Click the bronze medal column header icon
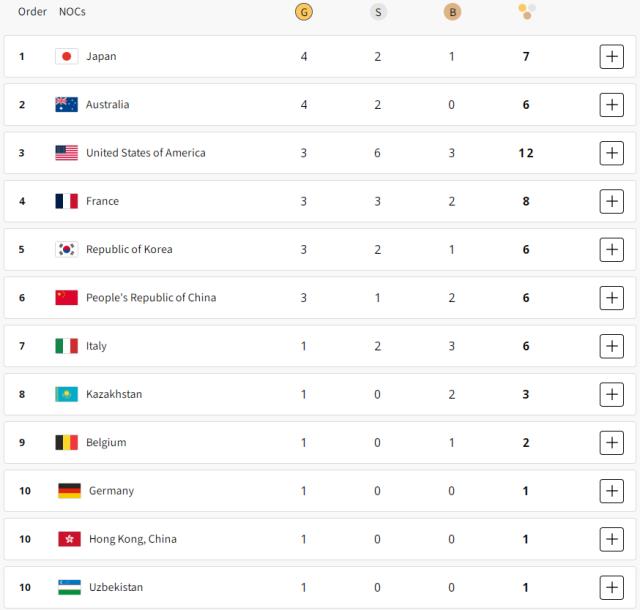 (x=452, y=12)
